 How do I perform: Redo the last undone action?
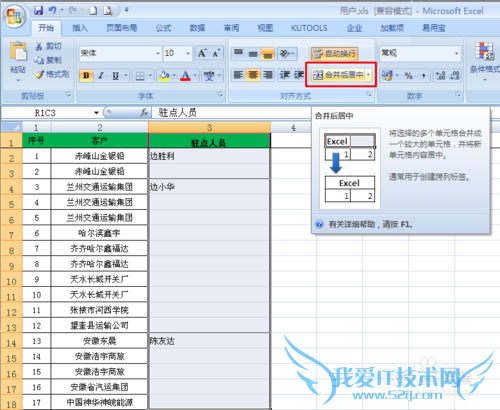coord(73,11)
